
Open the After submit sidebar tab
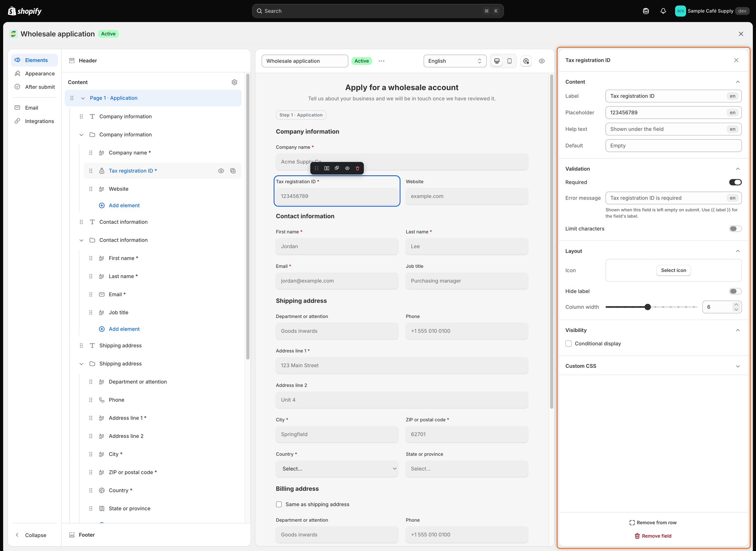click(x=35, y=87)
